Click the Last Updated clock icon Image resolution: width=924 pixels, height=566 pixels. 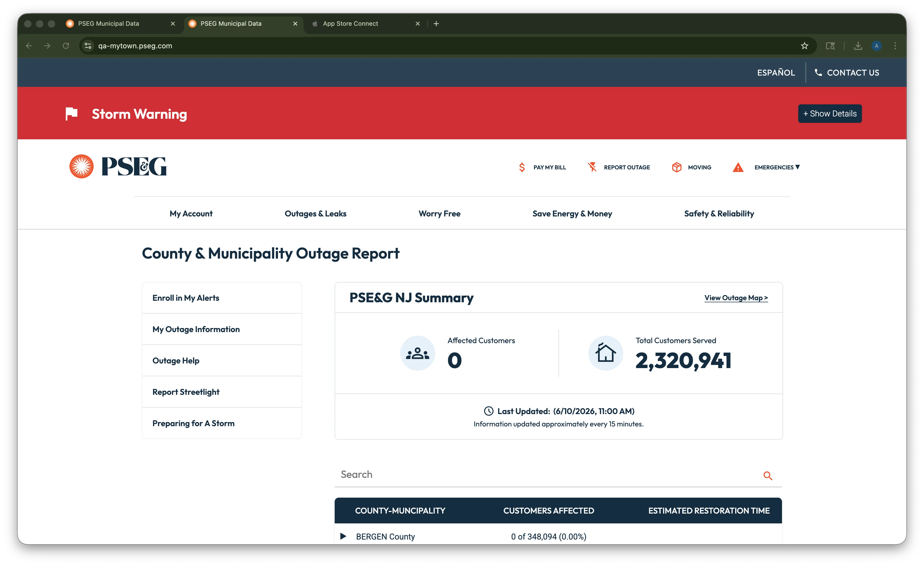click(489, 411)
